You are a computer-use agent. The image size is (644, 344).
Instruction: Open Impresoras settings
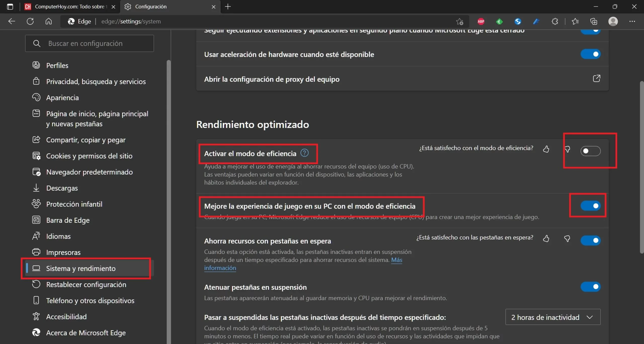point(89,252)
